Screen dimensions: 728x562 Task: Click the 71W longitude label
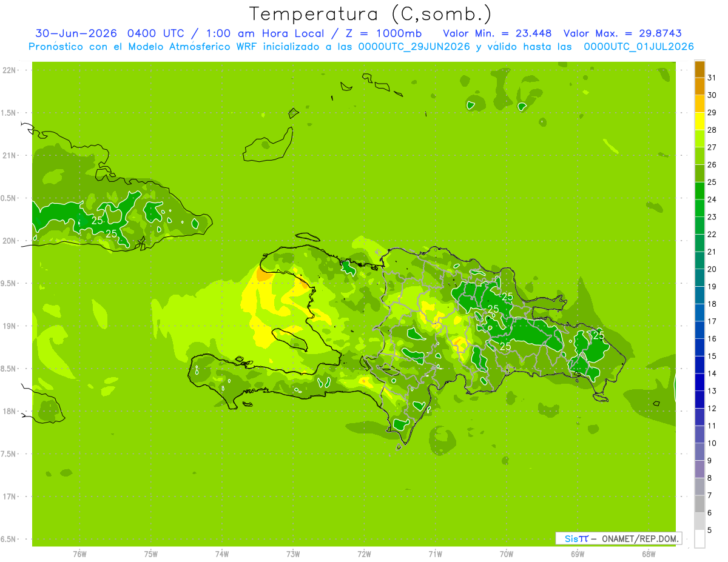pos(435,554)
